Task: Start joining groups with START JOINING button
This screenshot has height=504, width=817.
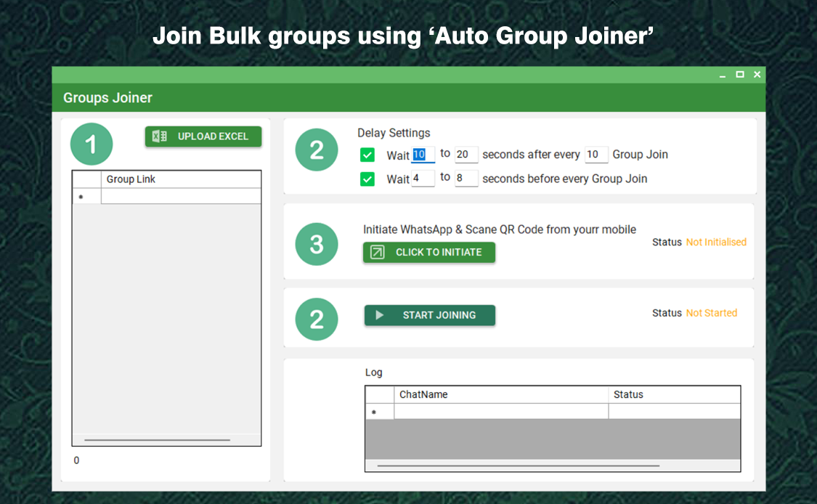Action: (x=429, y=315)
